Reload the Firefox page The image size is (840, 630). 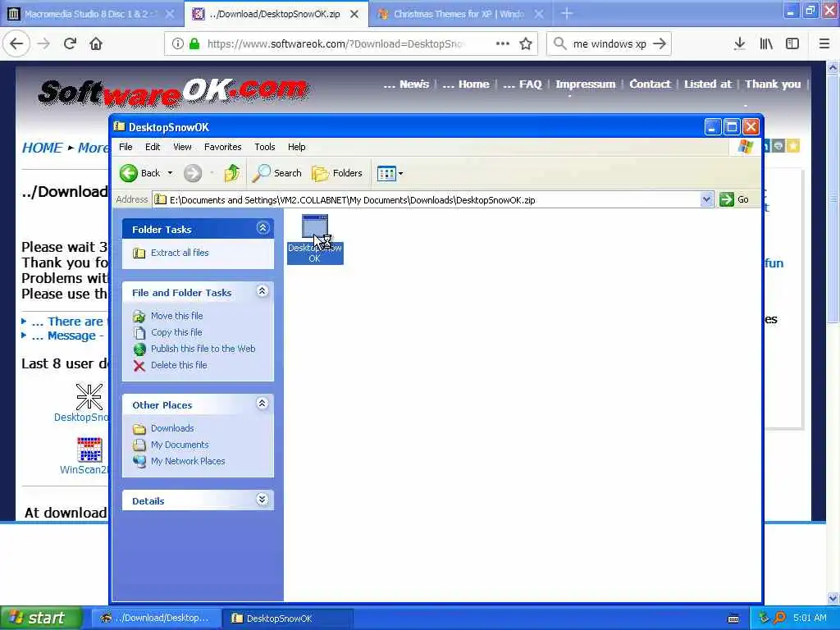pos(70,43)
